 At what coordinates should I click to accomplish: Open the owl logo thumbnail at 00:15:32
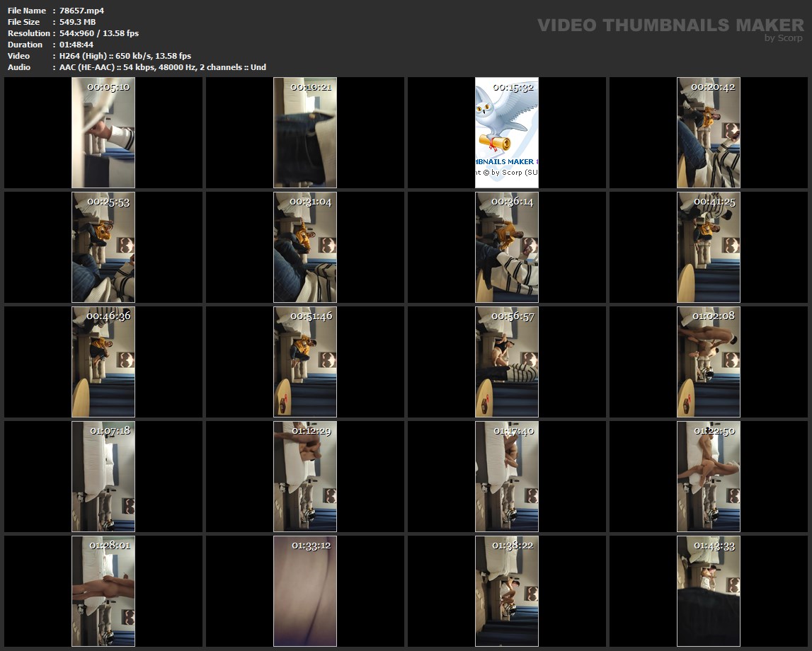(x=507, y=133)
